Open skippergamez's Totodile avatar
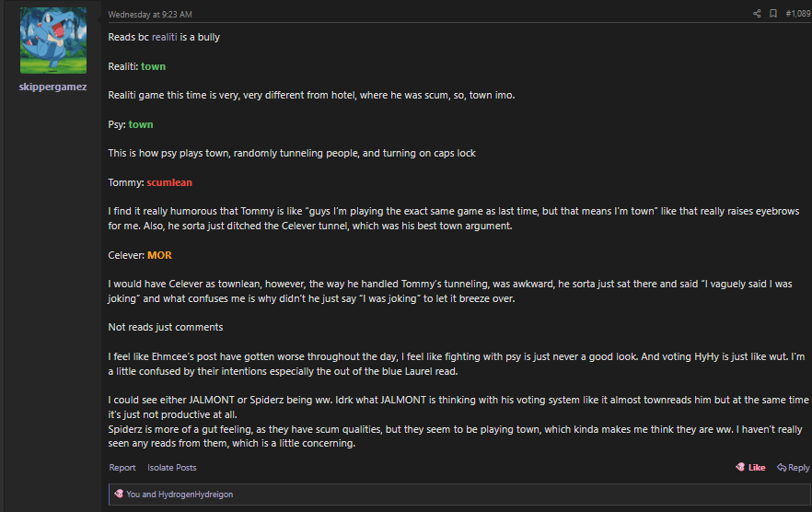The width and height of the screenshot is (812, 512). 53,41
